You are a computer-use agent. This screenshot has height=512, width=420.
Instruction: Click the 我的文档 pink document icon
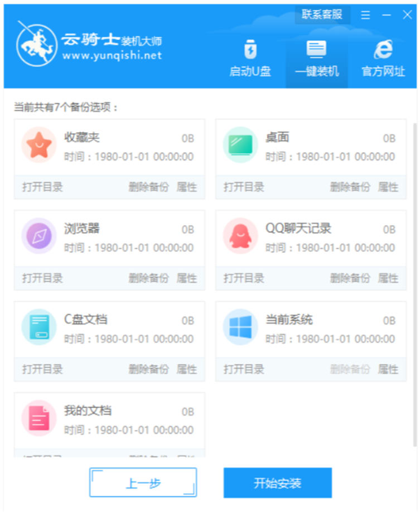39,418
